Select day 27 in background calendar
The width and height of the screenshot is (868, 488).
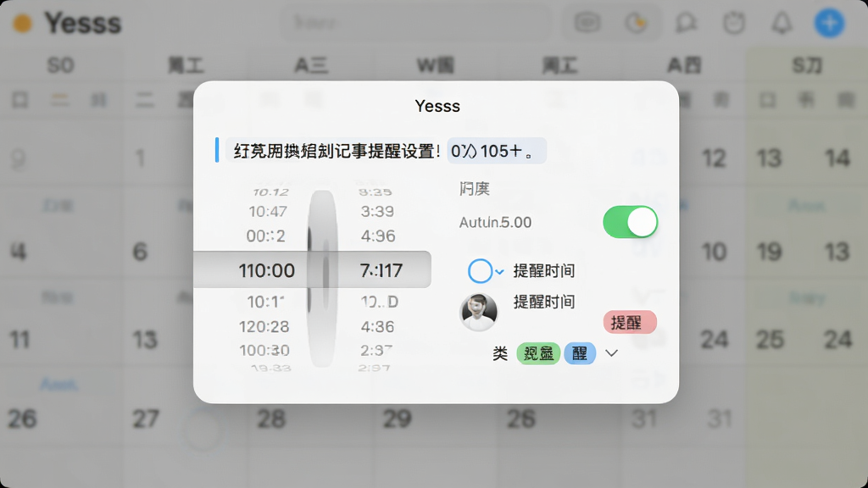(146, 419)
